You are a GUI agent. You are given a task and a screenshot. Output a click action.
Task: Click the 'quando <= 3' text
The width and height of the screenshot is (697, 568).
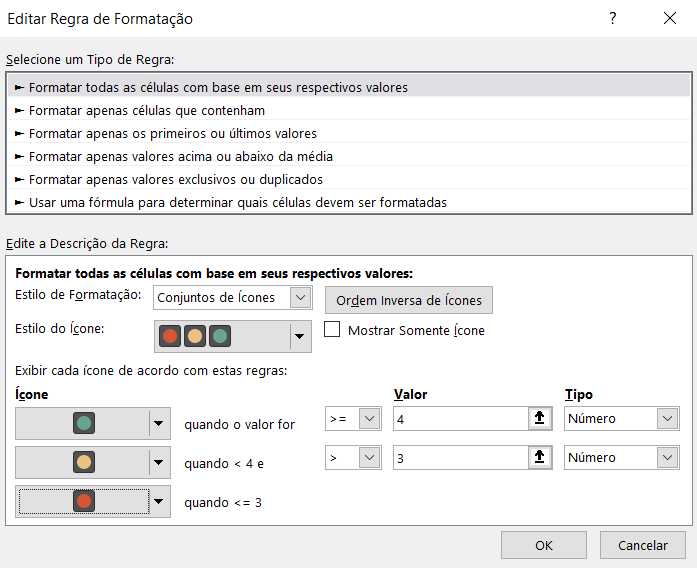[x=223, y=503]
